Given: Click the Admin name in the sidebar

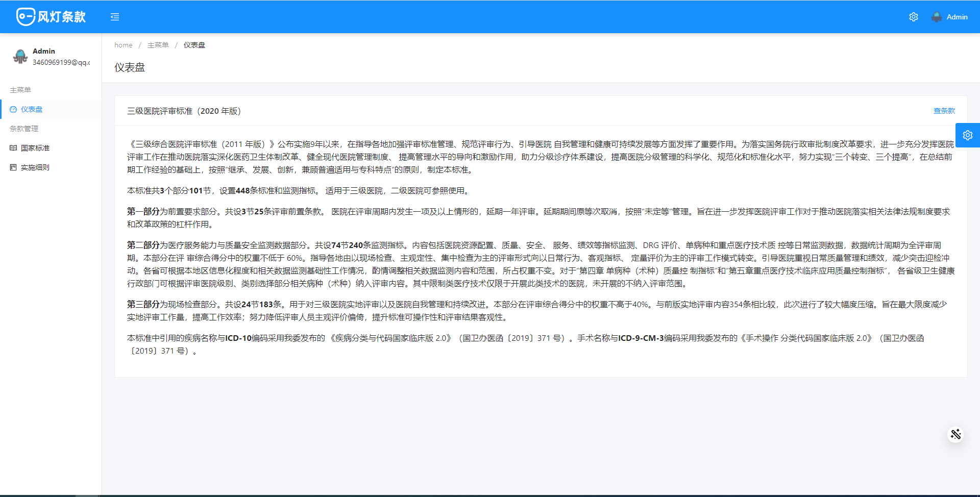Looking at the screenshot, I should tap(44, 51).
